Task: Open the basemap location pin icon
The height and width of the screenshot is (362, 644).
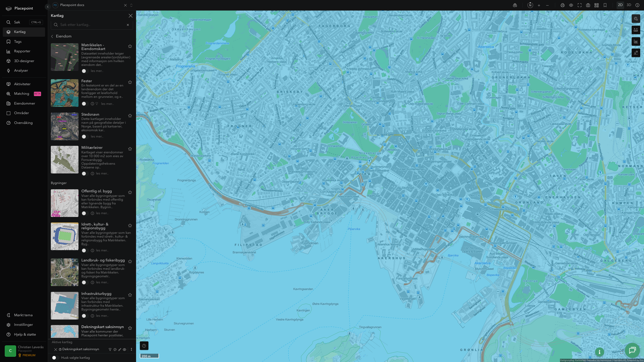Action: 515,5
